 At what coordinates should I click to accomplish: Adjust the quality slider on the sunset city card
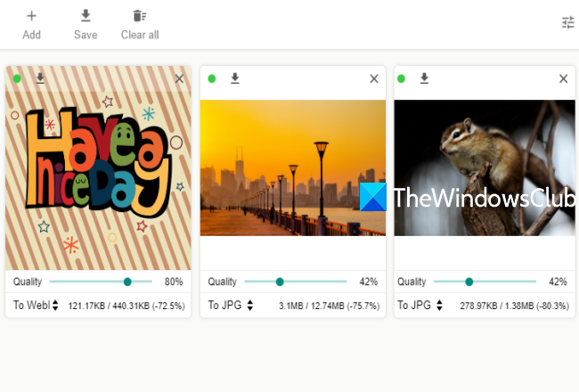tap(296, 282)
